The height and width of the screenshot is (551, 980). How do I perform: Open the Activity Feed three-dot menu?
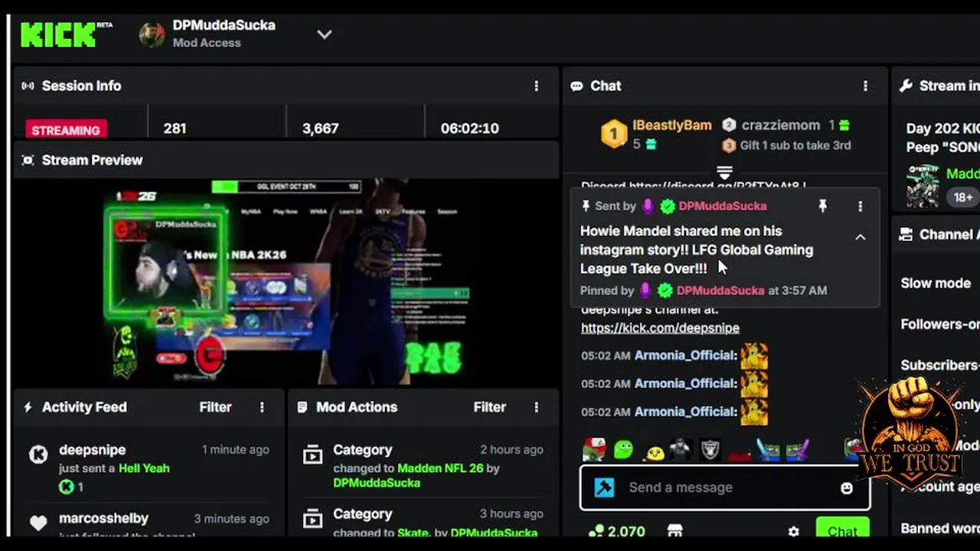point(262,407)
